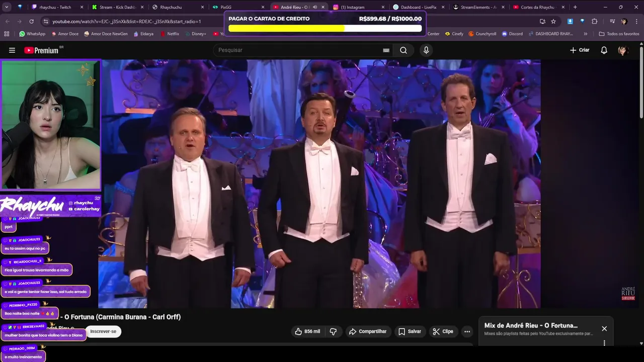Viewport: 644px width, 362px height.
Task: Click the Inscrever-se subscribe button
Action: (103, 331)
